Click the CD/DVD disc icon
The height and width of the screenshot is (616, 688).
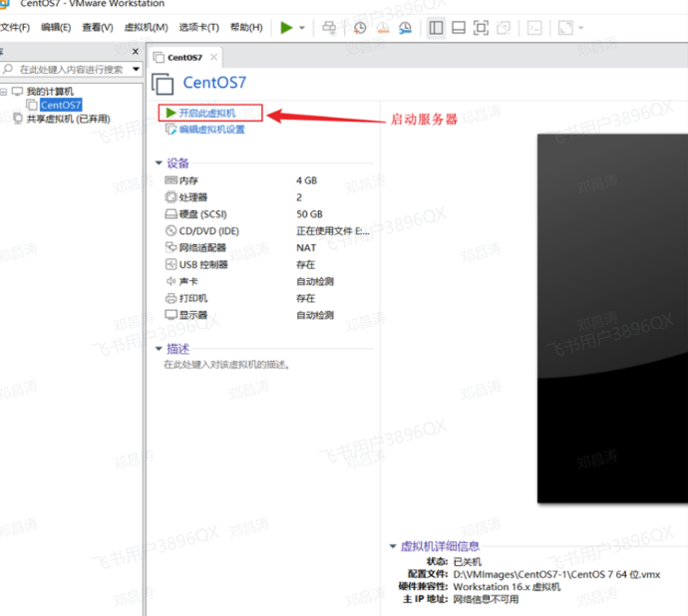(171, 231)
